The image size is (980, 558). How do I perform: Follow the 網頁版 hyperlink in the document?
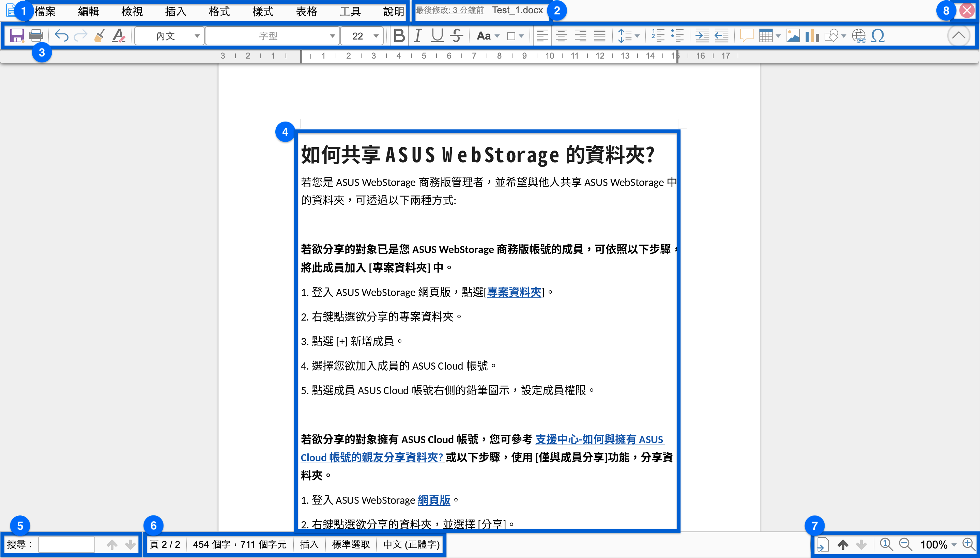point(434,500)
